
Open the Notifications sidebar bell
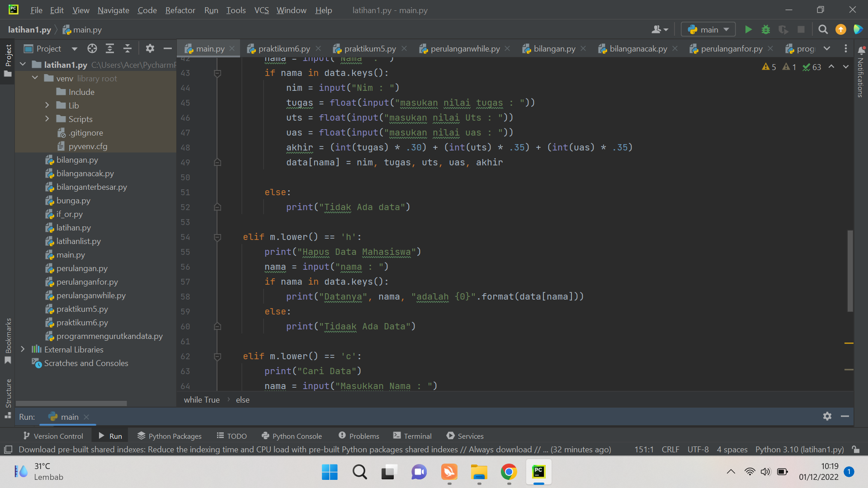point(861,50)
